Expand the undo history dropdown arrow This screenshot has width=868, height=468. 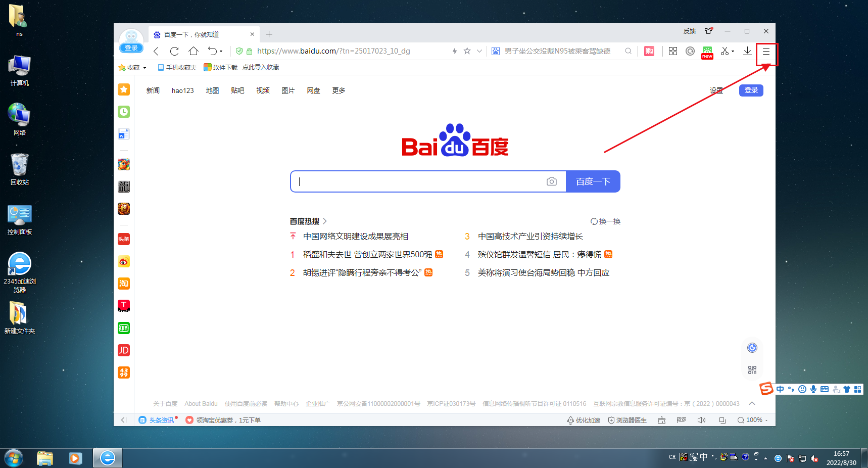[x=221, y=52]
